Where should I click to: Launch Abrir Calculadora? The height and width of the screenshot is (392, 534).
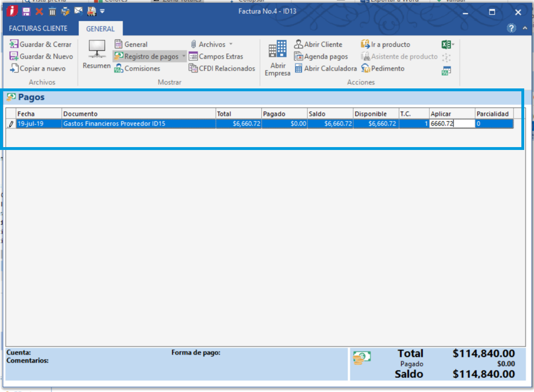point(326,68)
